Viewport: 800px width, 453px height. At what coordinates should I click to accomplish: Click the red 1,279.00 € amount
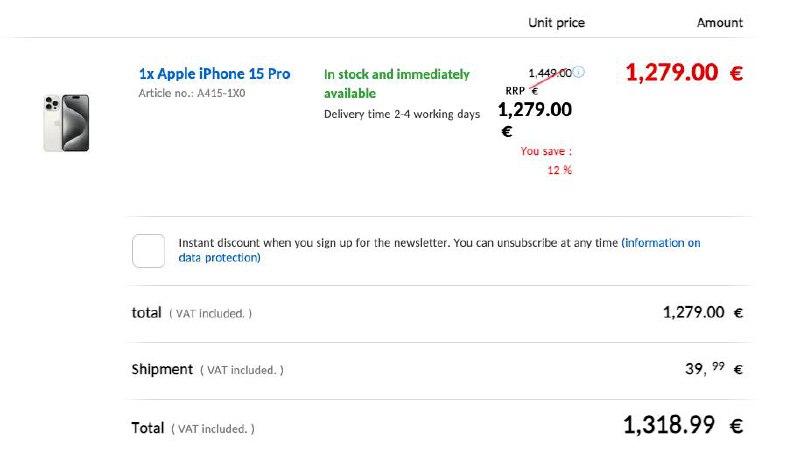point(684,72)
